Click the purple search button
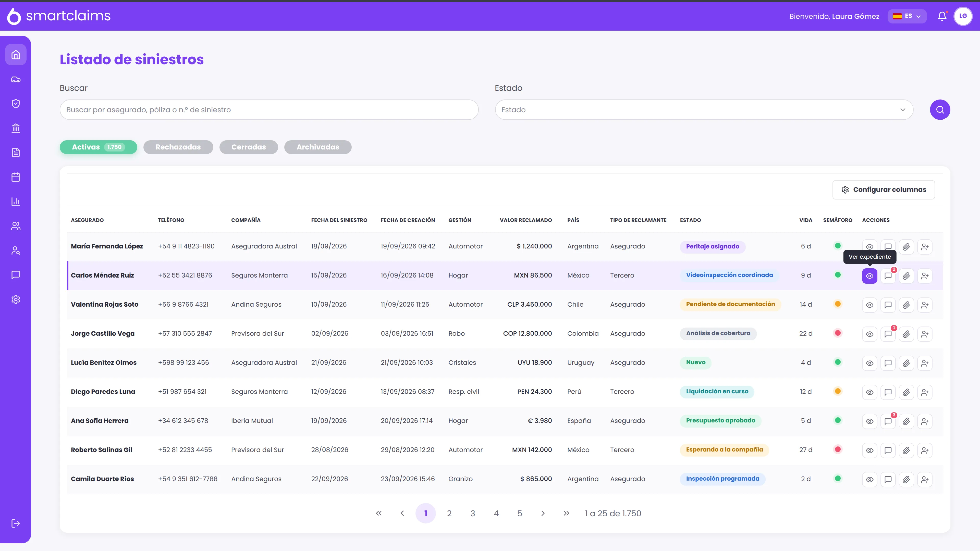This screenshot has height=551, width=980. [940, 109]
